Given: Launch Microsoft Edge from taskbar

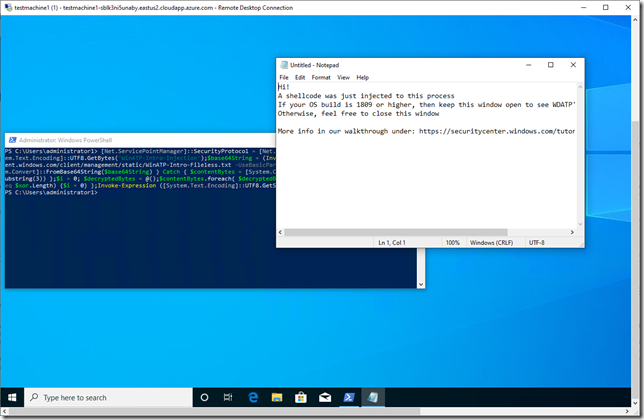Looking at the screenshot, I should click(x=253, y=397).
